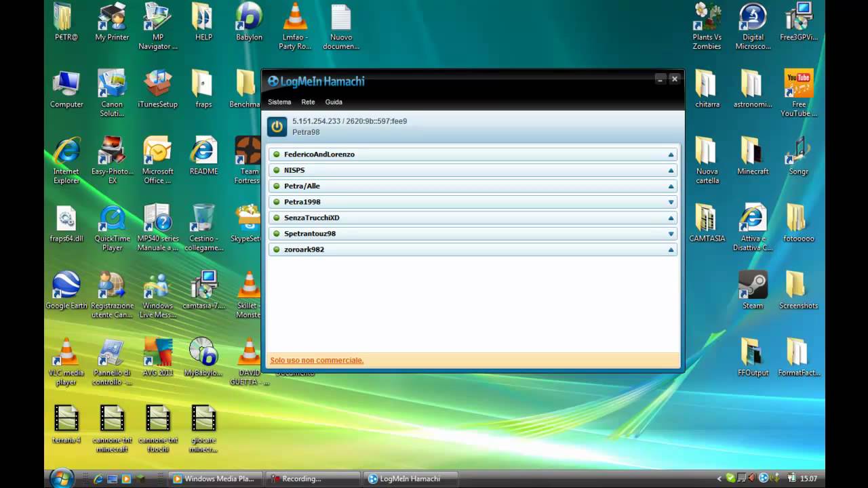This screenshot has width=868, height=488.
Task: Select the VLC media player desktop icon
Action: pos(66,362)
